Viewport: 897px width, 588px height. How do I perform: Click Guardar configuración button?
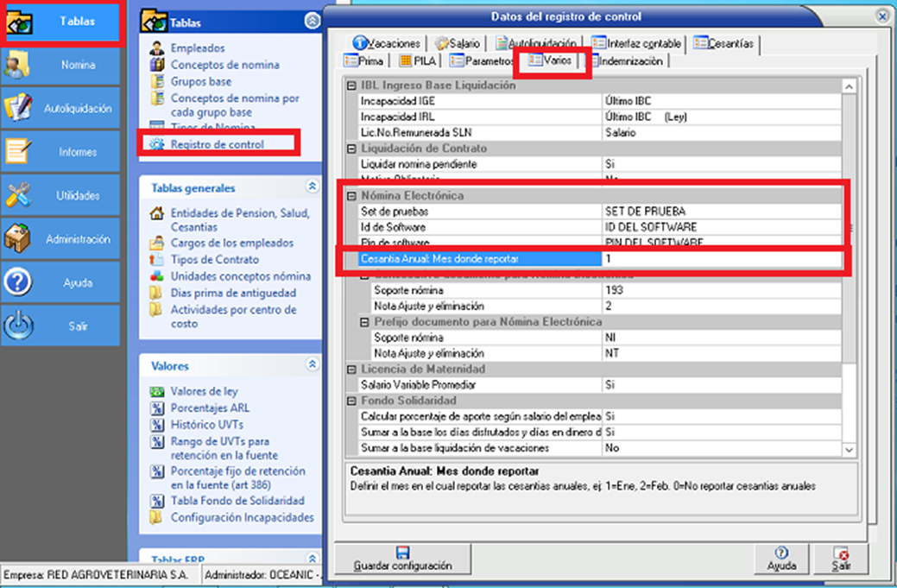click(x=402, y=559)
